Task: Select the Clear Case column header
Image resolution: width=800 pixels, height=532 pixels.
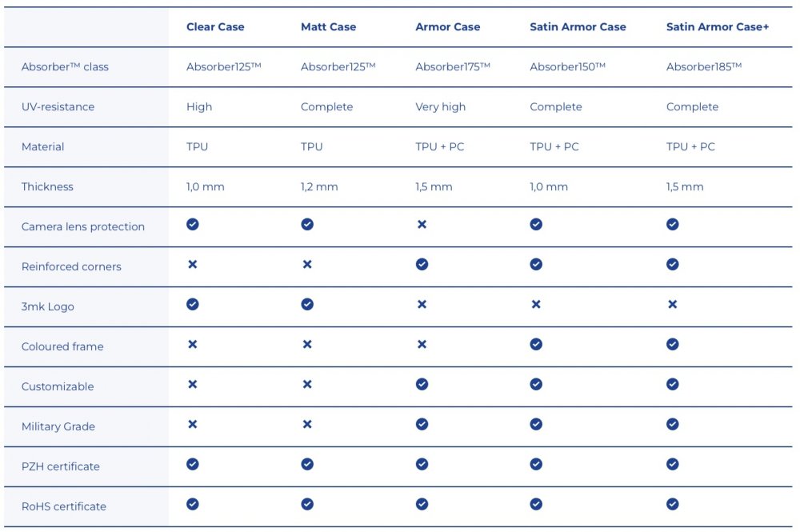Action: (x=215, y=27)
